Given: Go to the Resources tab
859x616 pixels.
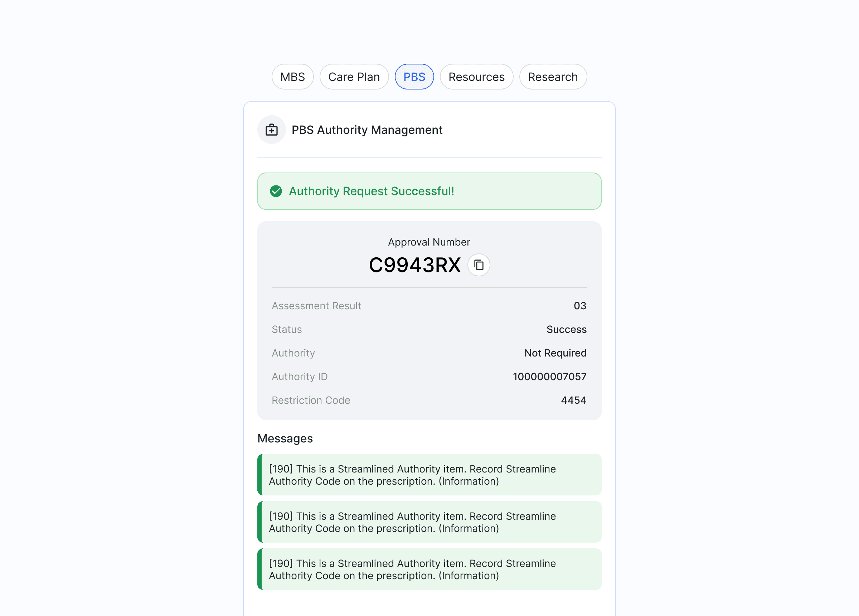Looking at the screenshot, I should tap(476, 77).
